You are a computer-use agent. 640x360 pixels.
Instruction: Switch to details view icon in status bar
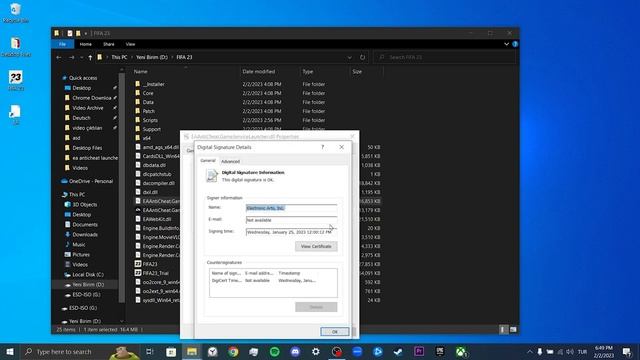point(503,329)
